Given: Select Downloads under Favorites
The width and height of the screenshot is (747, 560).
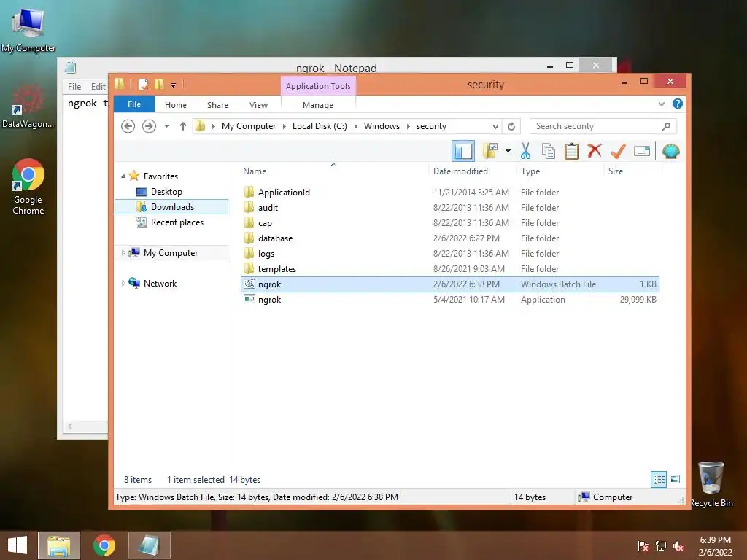Looking at the screenshot, I should pos(171,206).
